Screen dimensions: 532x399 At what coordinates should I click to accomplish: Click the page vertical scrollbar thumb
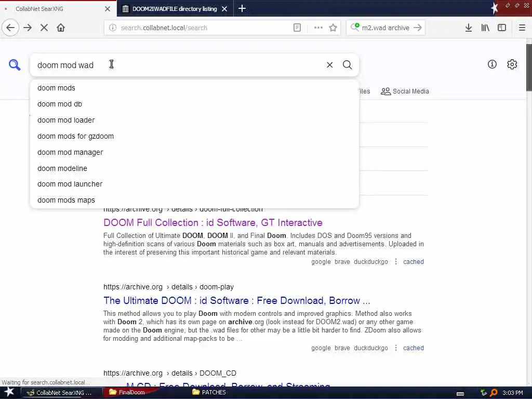point(529,67)
